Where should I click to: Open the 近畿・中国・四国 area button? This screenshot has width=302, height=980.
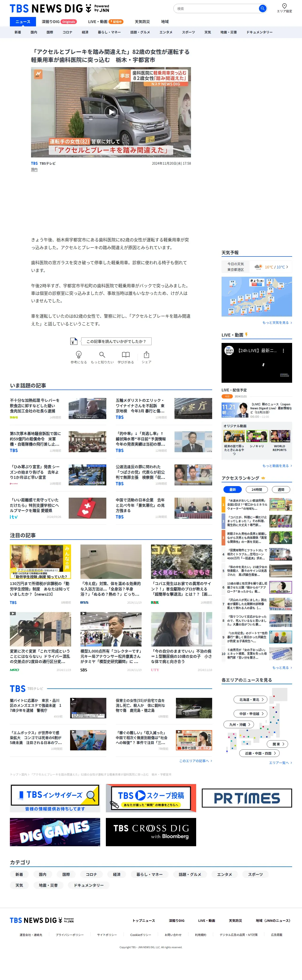(260, 753)
